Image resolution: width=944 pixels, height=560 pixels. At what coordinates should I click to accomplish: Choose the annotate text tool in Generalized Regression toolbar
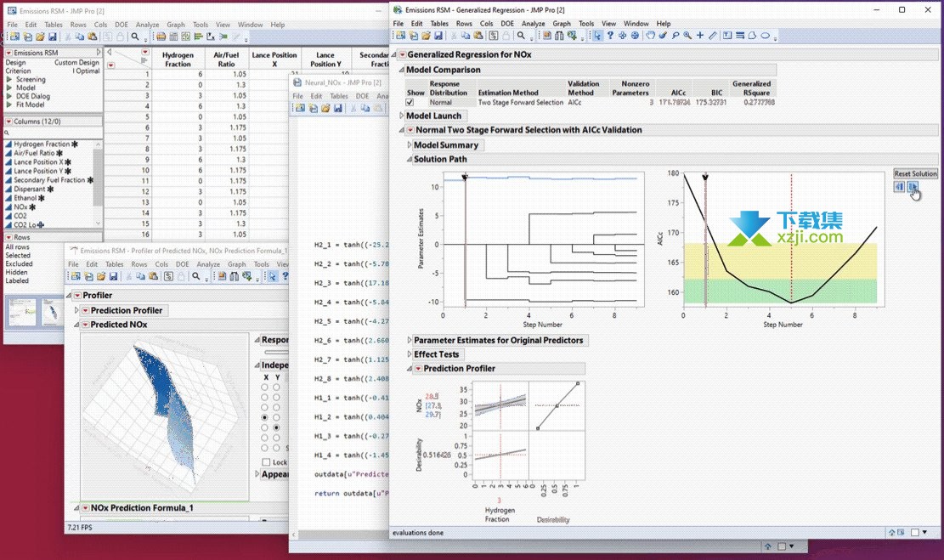(727, 36)
